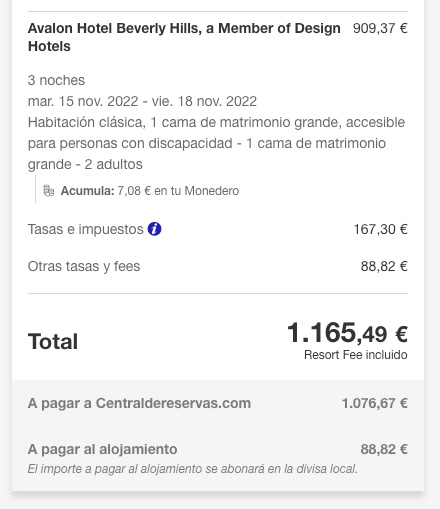Click the Tasas e impuestos label
Screen dimensions: 440x509
pyautogui.click(x=85, y=229)
